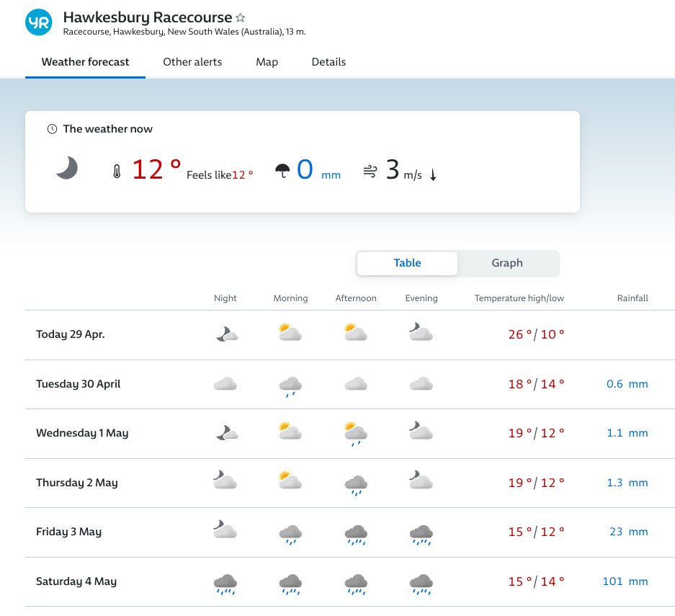Switch to Table view
Screen dimensions: 675x616
point(407,263)
